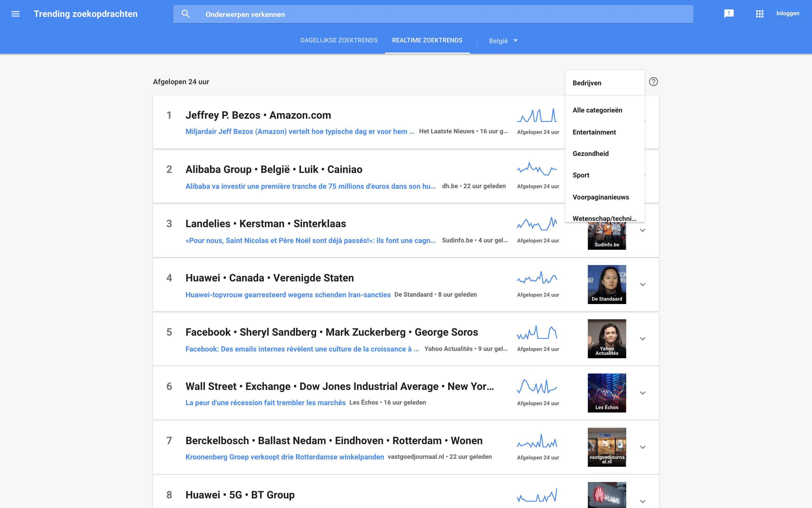Viewport: 812px width, 508px height.
Task: Select Bedrijven in category dropdown
Action: [x=605, y=83]
